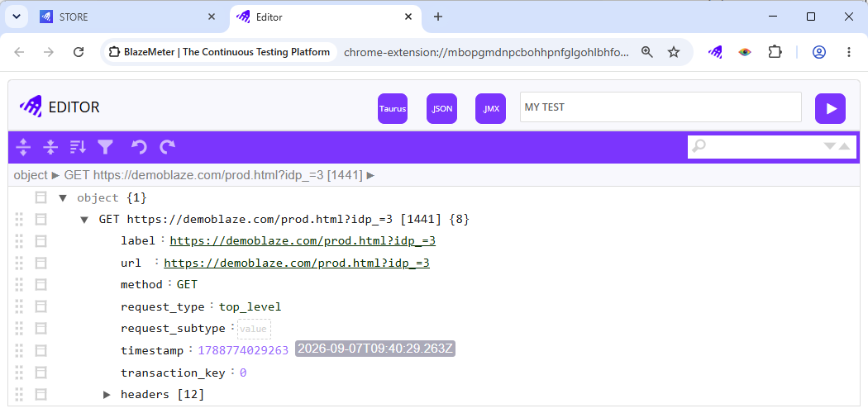Click the browser address bar URL
The height and width of the screenshot is (413, 868).
(x=486, y=52)
